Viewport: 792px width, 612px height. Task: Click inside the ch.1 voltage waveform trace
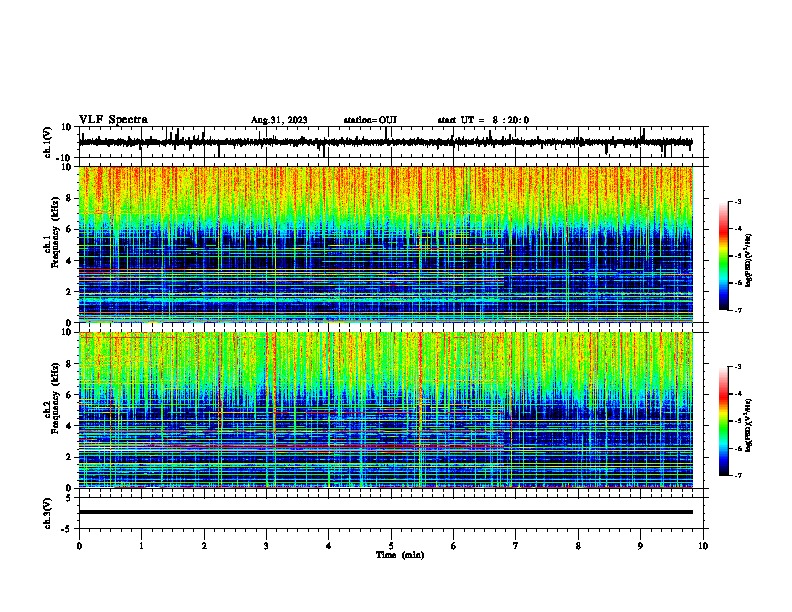click(385, 142)
